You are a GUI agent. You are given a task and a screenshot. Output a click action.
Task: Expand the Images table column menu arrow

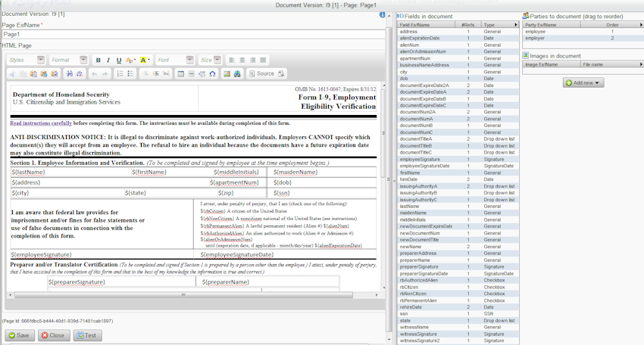641,64
